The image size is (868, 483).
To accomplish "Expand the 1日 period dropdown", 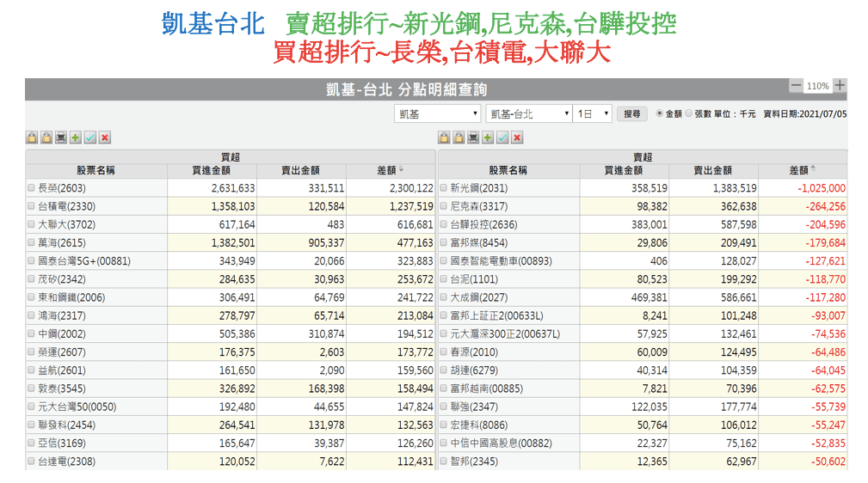I will tap(593, 113).
